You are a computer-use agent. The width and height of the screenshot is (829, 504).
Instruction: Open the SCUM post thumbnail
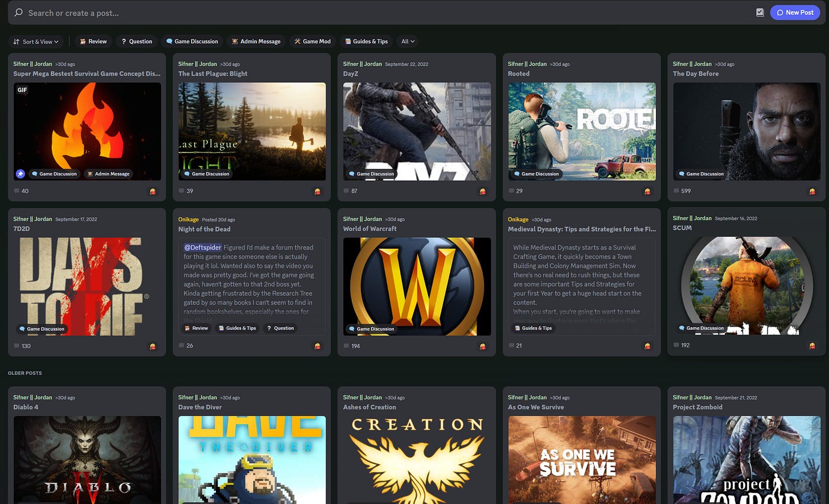point(746,286)
